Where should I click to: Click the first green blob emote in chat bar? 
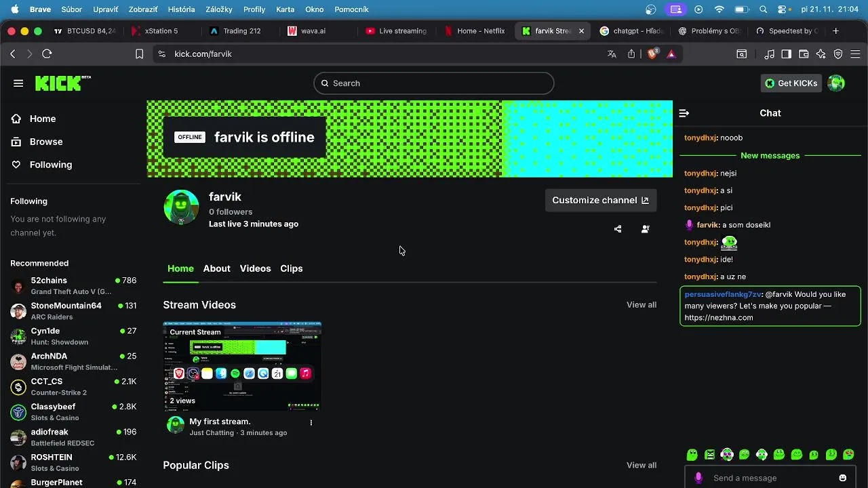692,455
